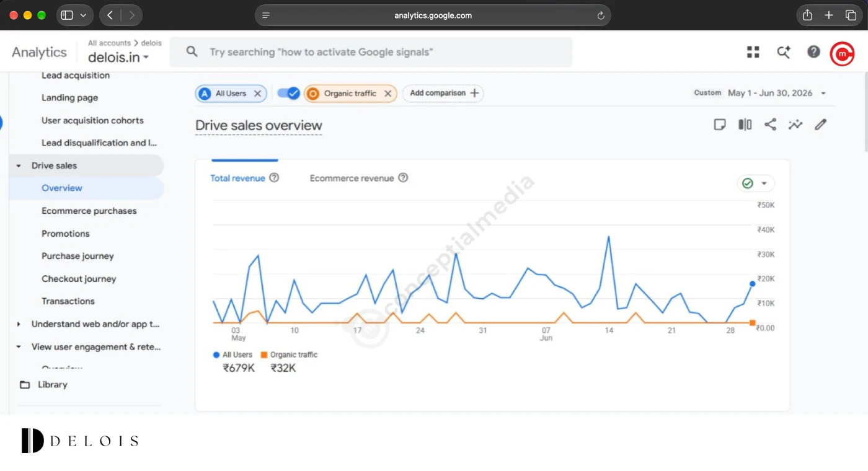Open the Google apps grid icon
Screen dimensions: 868x471
click(753, 52)
